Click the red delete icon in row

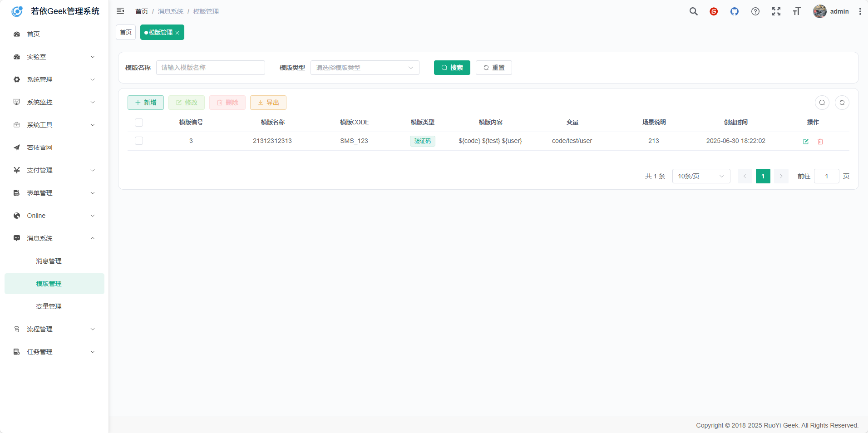click(820, 141)
